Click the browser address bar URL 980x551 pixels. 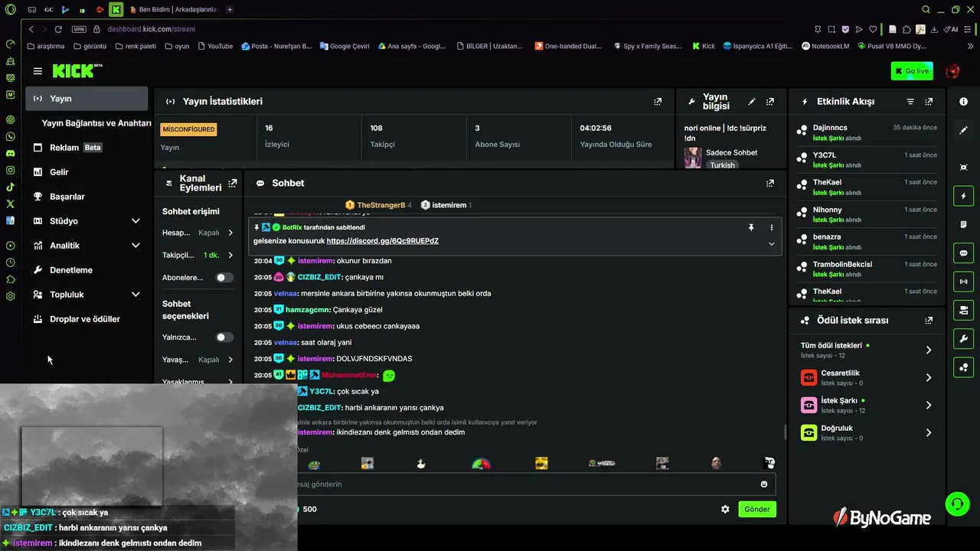[152, 29]
